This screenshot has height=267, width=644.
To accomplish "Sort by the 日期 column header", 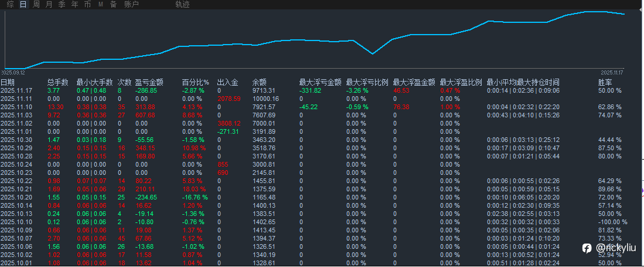I will point(8,82).
